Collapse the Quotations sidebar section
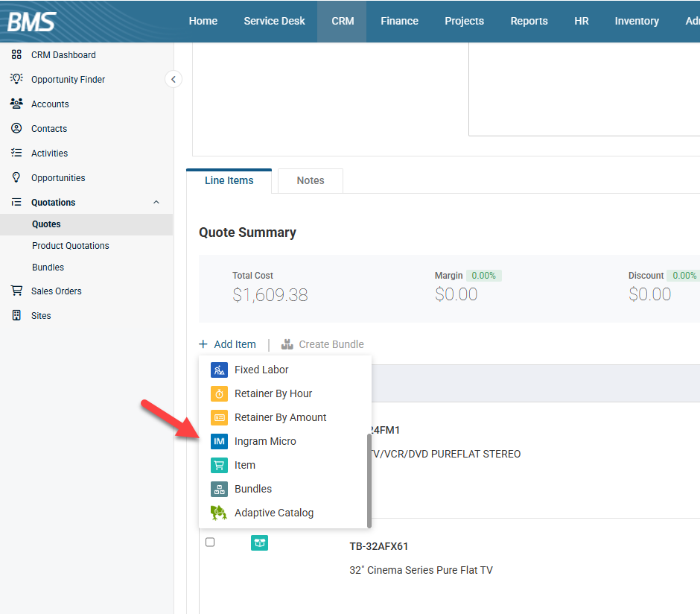700x614 pixels. [156, 203]
